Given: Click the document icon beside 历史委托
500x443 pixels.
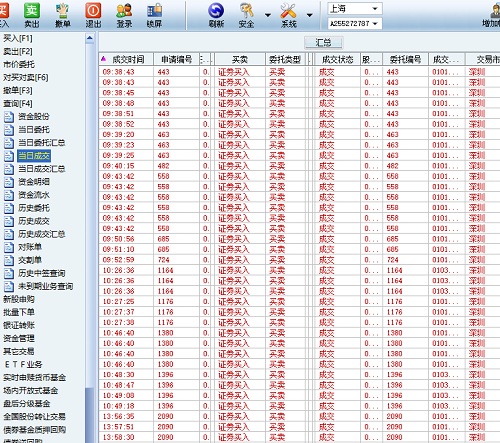Looking at the screenshot, I should [9, 208].
